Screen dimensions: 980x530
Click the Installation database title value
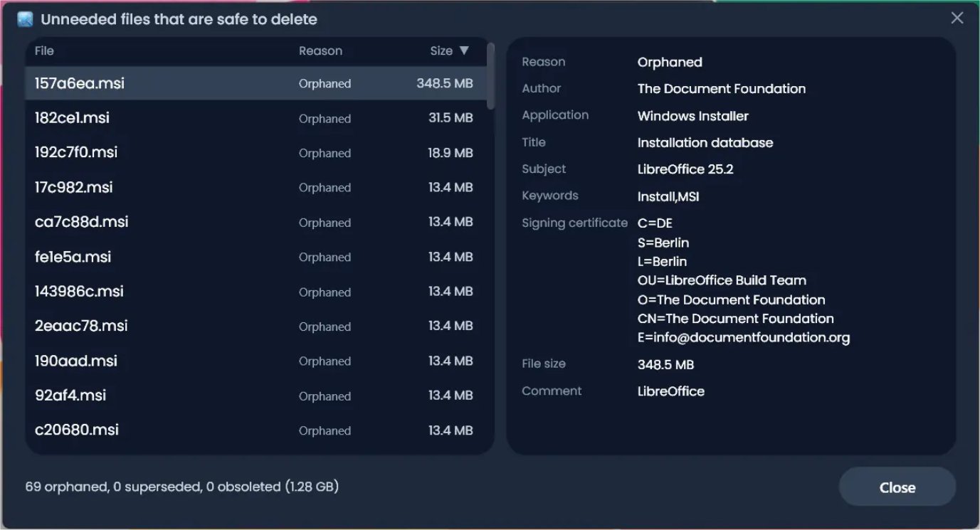[x=705, y=142]
